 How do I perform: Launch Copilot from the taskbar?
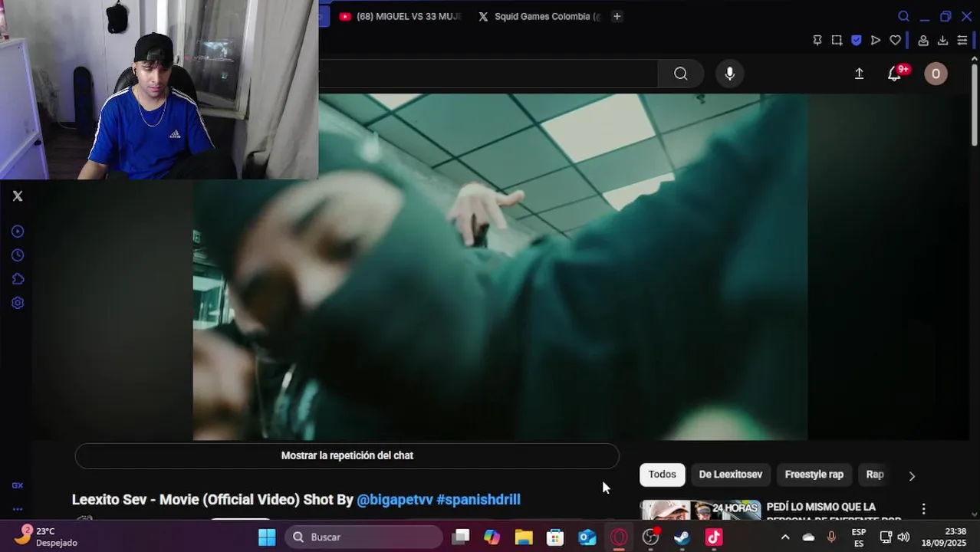(492, 537)
